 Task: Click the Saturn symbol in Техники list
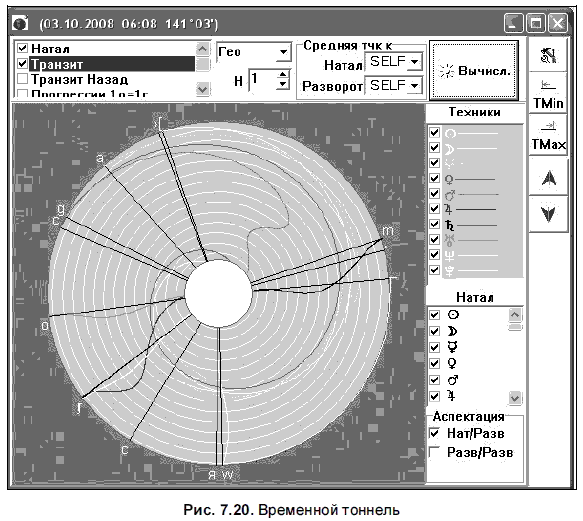coord(450,225)
